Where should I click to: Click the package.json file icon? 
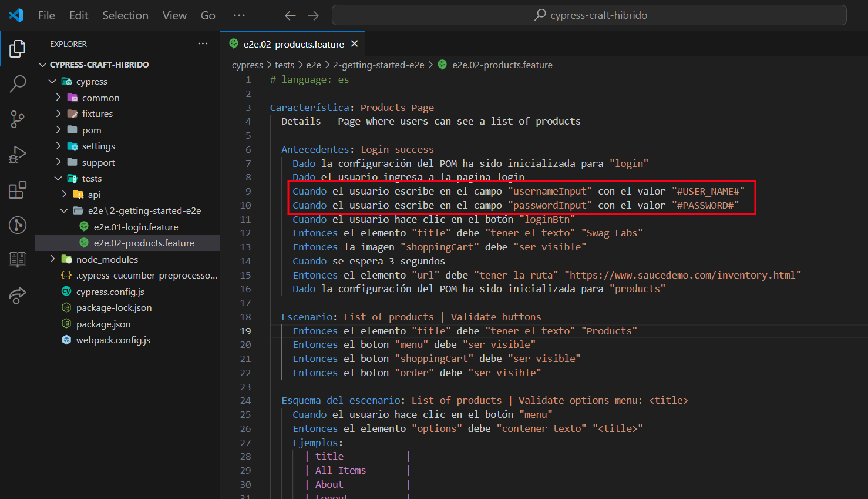[x=66, y=324]
